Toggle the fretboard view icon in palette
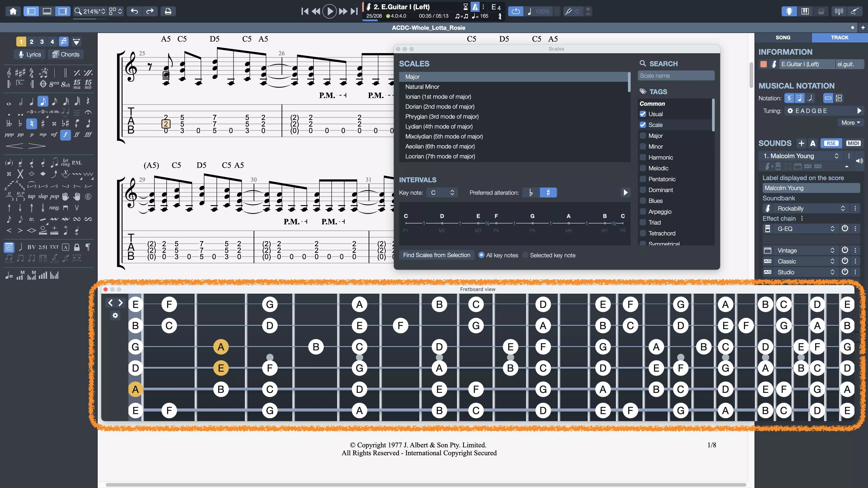Viewport: 868px width, 488px height. pyautogui.click(x=9, y=247)
